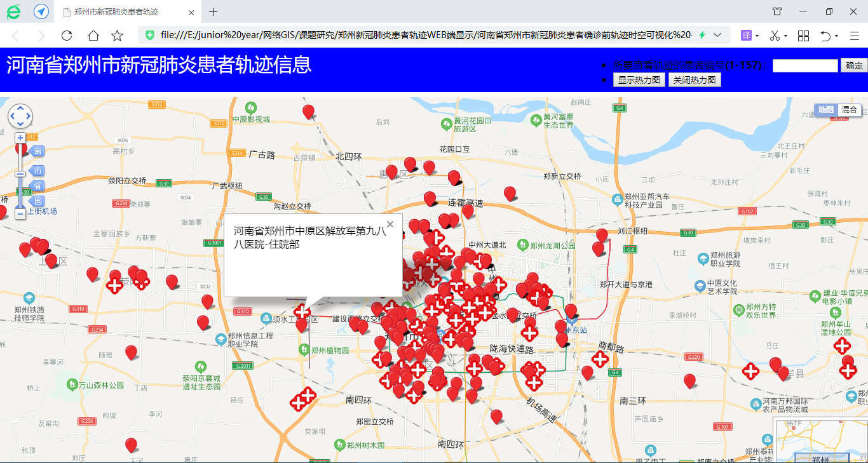Image resolution: width=868 pixels, height=463 pixels.
Task: Click the purple translate icon
Action: click(x=747, y=36)
